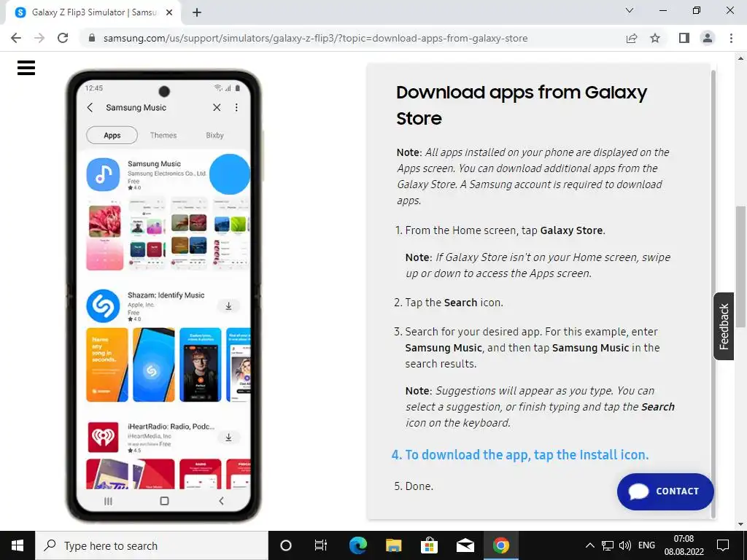This screenshot has height=560, width=747.
Task: Open Task View on the taskbar
Action: pyautogui.click(x=321, y=545)
